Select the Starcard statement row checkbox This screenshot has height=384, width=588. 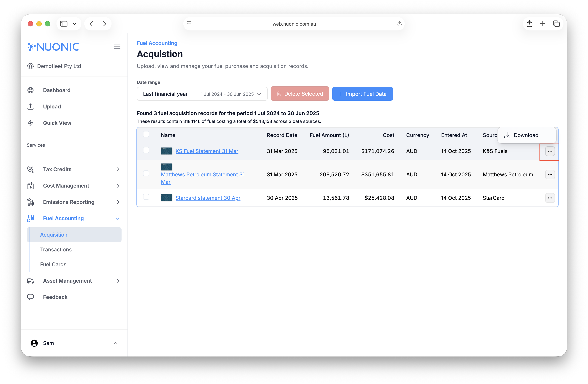tap(146, 197)
